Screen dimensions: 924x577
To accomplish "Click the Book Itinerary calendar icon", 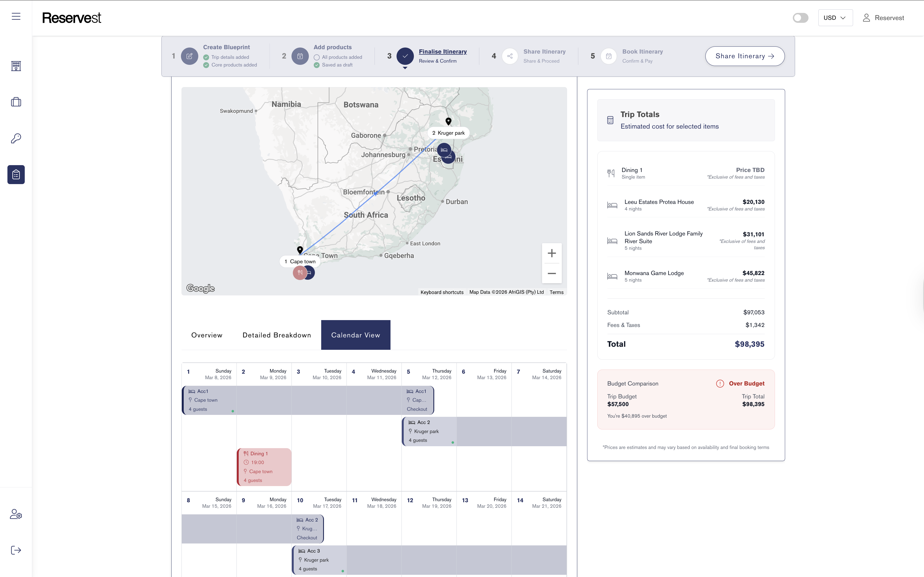I will pos(609,56).
